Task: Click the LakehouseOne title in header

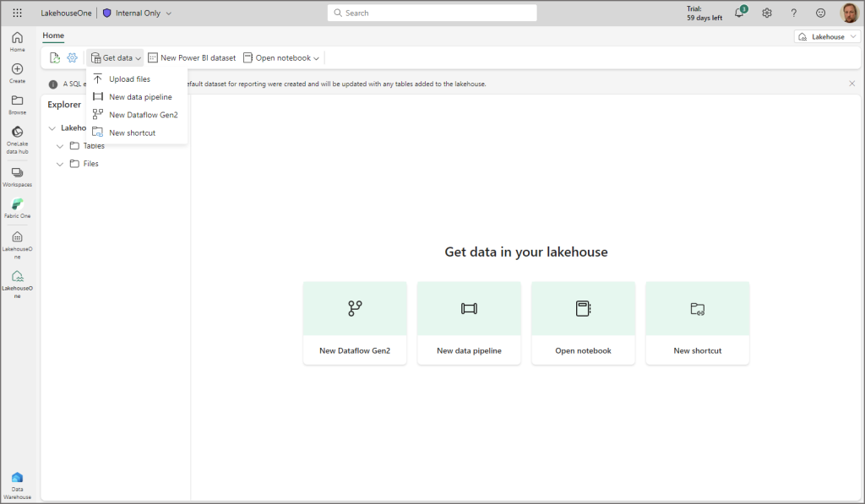Action: click(66, 14)
